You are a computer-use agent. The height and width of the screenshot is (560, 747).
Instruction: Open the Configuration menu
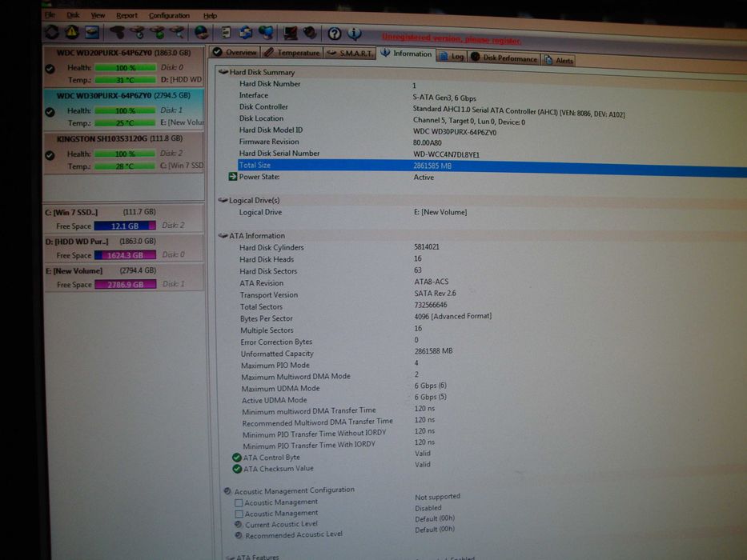(x=169, y=16)
